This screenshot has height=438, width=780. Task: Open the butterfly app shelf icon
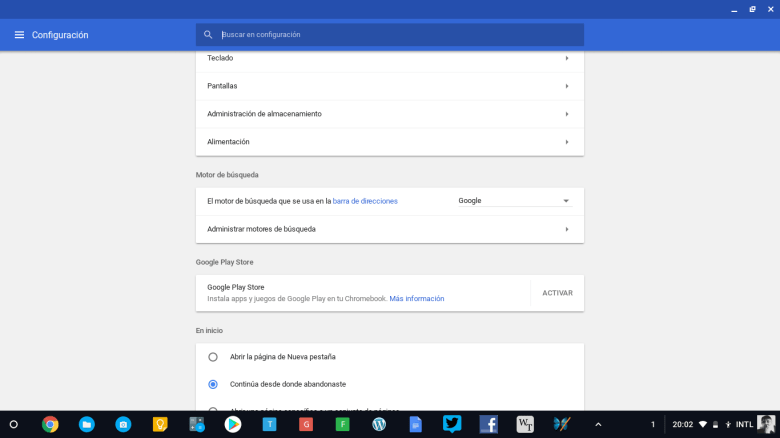[x=562, y=424]
